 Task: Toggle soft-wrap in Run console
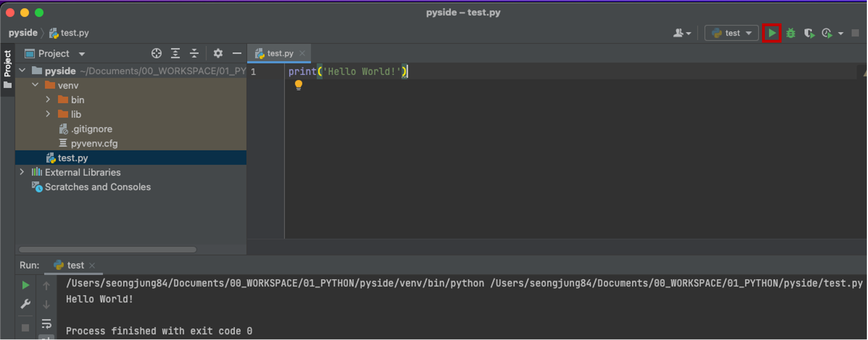point(46,324)
